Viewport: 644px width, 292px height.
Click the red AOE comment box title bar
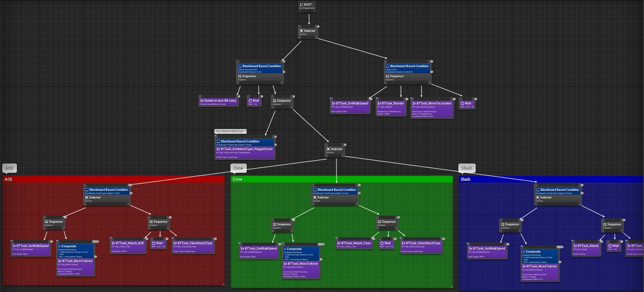(x=114, y=179)
